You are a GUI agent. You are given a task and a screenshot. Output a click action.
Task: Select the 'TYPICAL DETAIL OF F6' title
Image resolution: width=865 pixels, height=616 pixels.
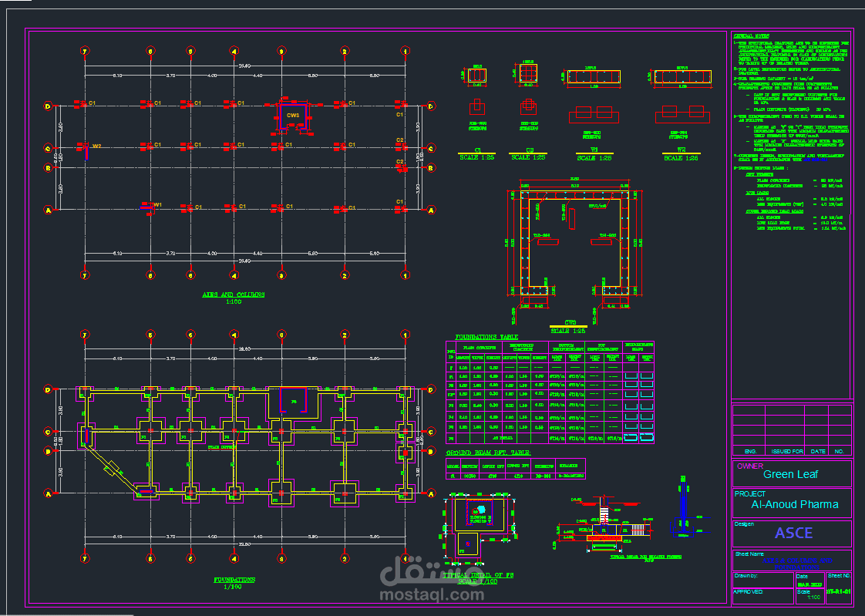(478, 575)
